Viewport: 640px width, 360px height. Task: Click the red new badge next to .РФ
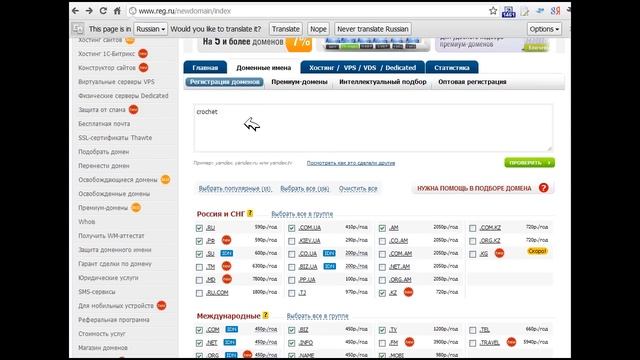[226, 240]
